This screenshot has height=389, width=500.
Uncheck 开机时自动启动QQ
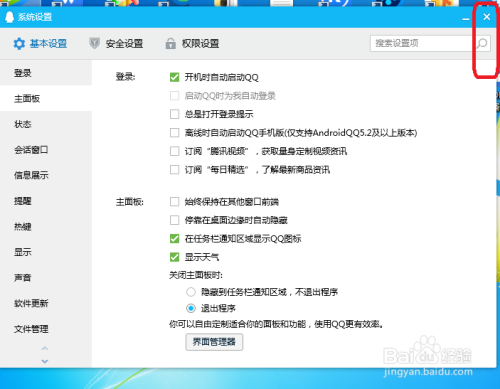[x=174, y=77]
